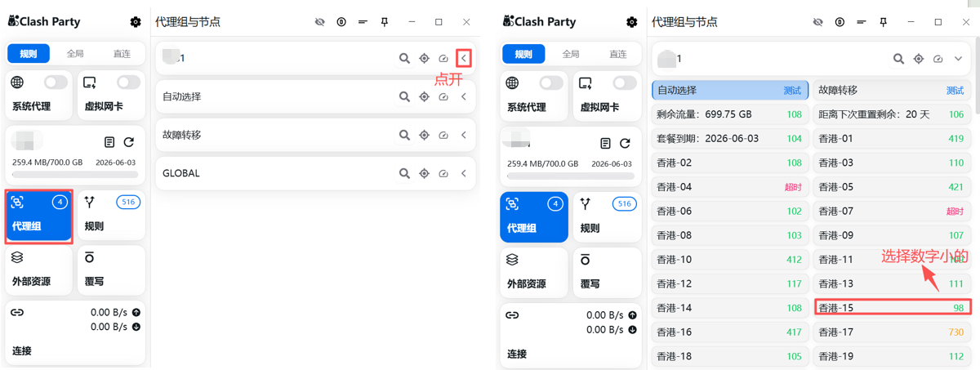Open 覆写 card in left window
The height and width of the screenshot is (370, 980).
(112, 270)
